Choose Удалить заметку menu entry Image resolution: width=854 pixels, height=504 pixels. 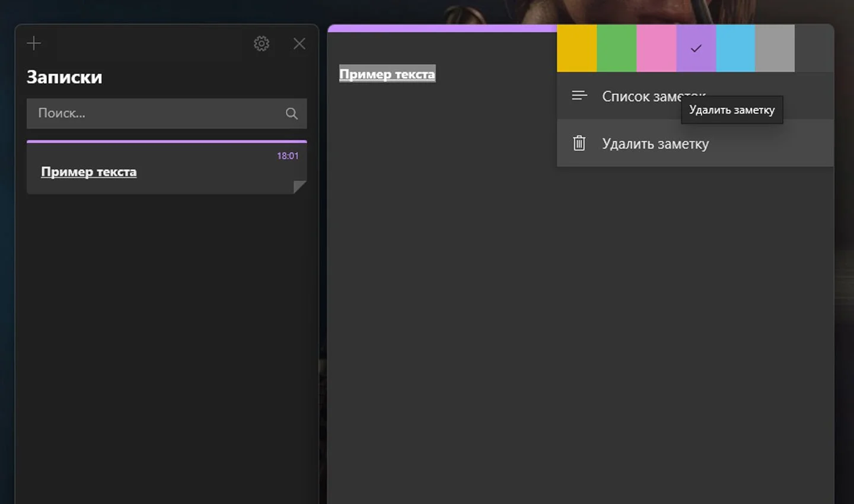tap(695, 143)
